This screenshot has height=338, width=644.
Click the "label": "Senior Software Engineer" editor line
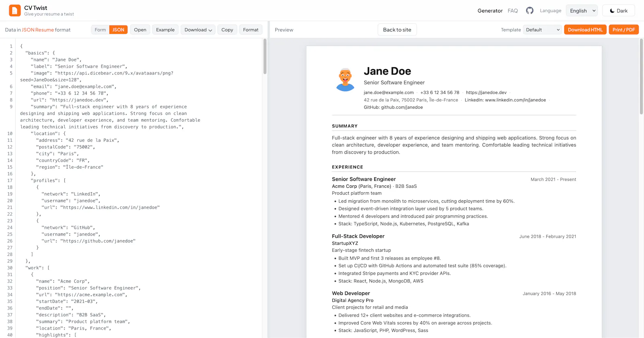coord(79,66)
